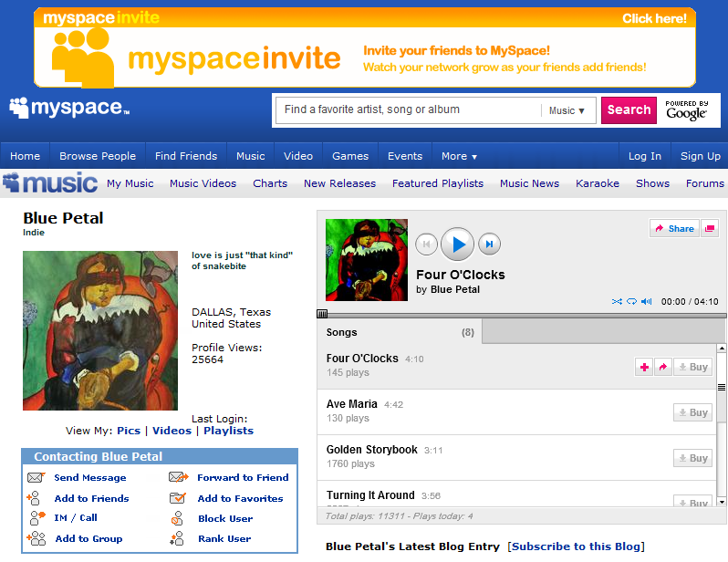Click the song list scrollbar up arrow
The width and height of the screenshot is (728, 562).
722,348
